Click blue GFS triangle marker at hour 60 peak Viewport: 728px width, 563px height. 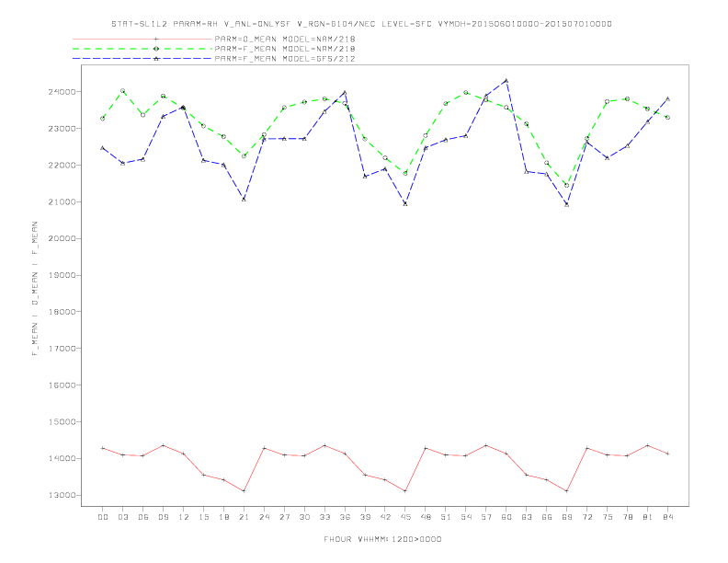point(506,80)
